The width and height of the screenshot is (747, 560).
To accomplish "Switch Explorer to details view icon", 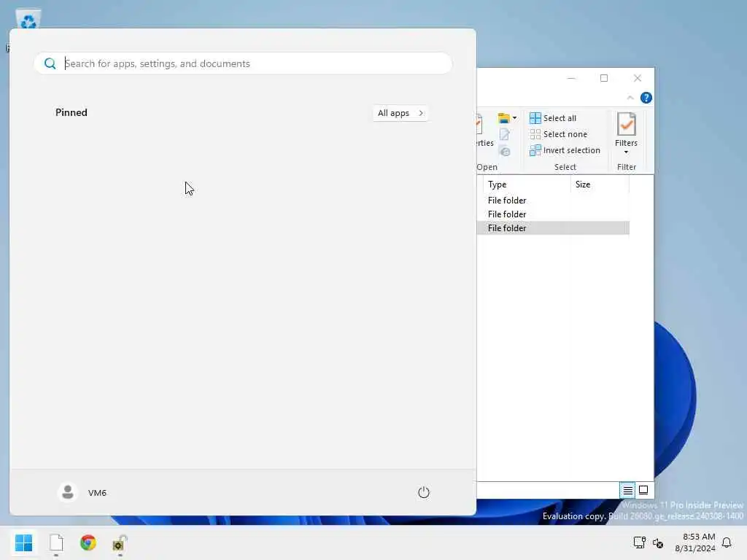I will [627, 490].
